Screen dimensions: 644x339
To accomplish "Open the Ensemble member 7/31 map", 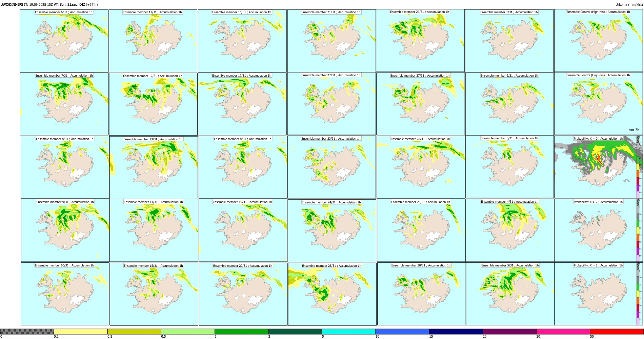I will [64, 104].
